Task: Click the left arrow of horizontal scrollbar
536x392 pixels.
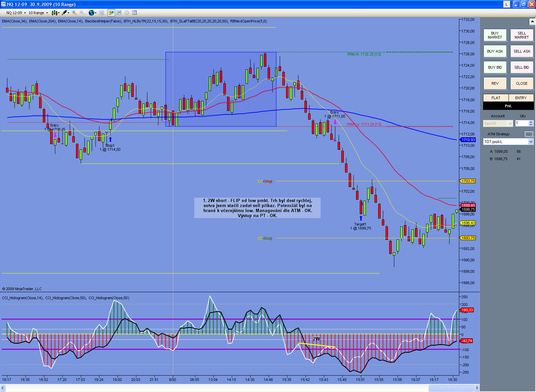Action: click(x=3, y=388)
